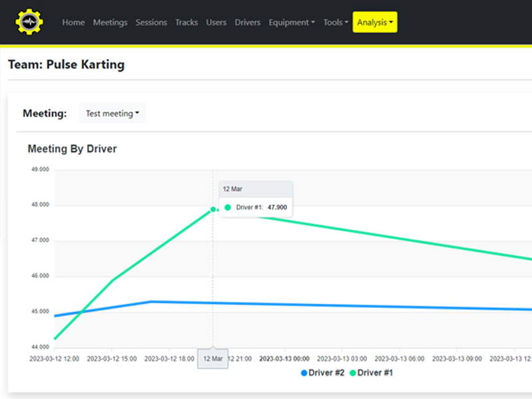Click the Pulse Karting gear logo
Screen dimensions: 532x399
[x=29, y=22]
